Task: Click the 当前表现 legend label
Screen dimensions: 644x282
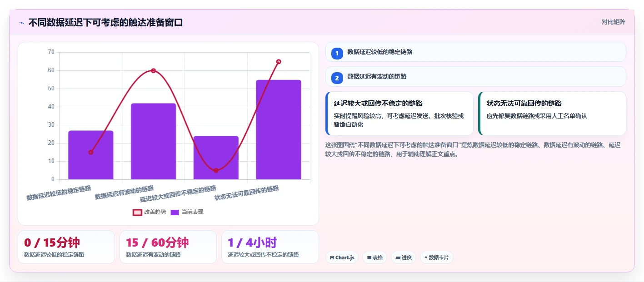Action: pyautogui.click(x=192, y=212)
